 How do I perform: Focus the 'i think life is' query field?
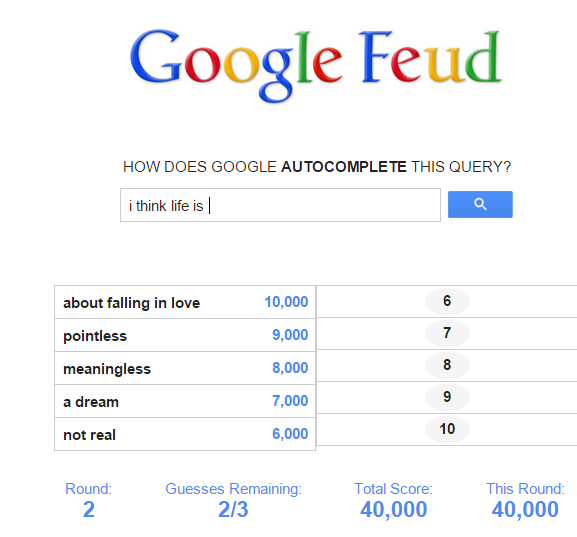pyautogui.click(x=280, y=205)
